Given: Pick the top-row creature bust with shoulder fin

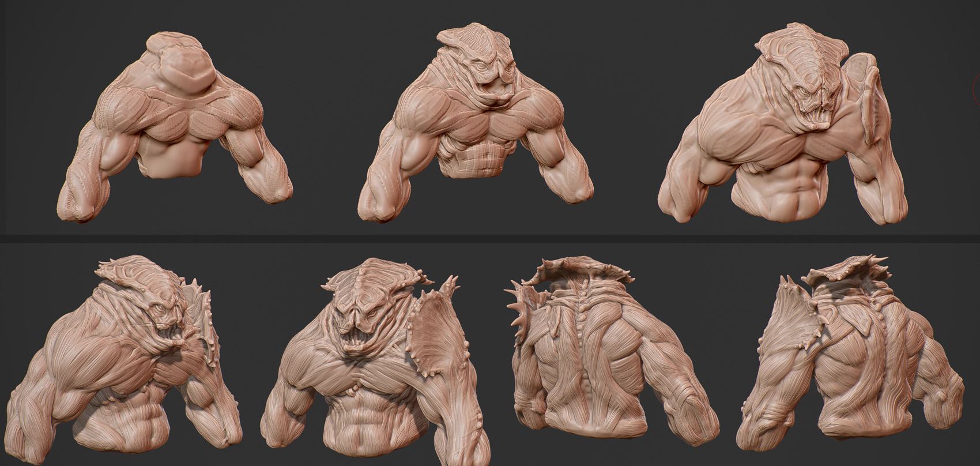Looking at the screenshot, I should coord(782,124).
